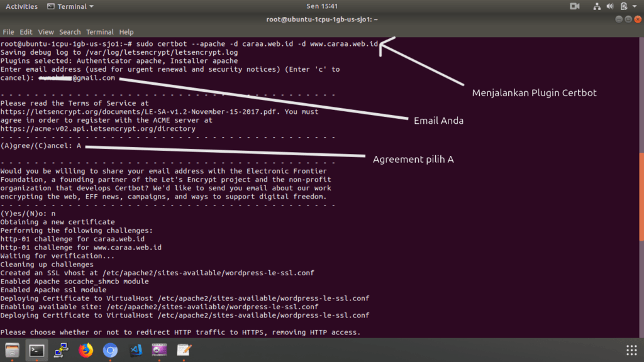Click the screen recording camera indicator
This screenshot has height=362, width=644.
[575, 6]
